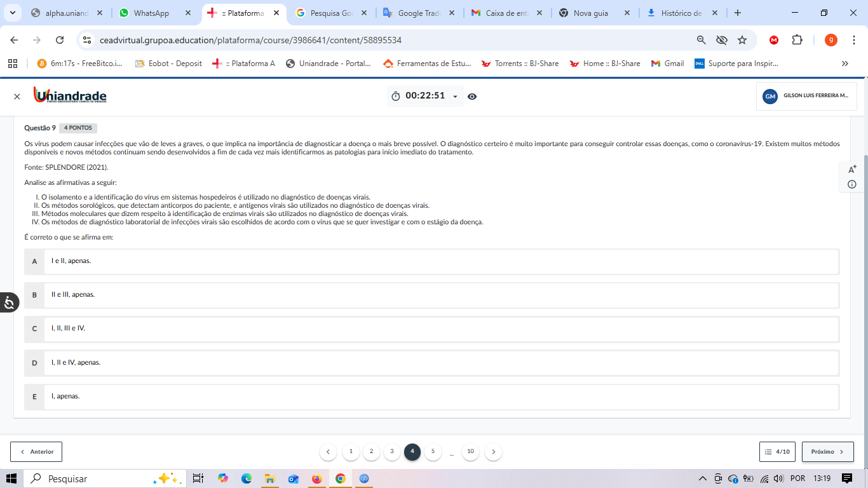Screen dimensions: 868x488
Task: Click the Próximo button
Action: tap(827, 452)
